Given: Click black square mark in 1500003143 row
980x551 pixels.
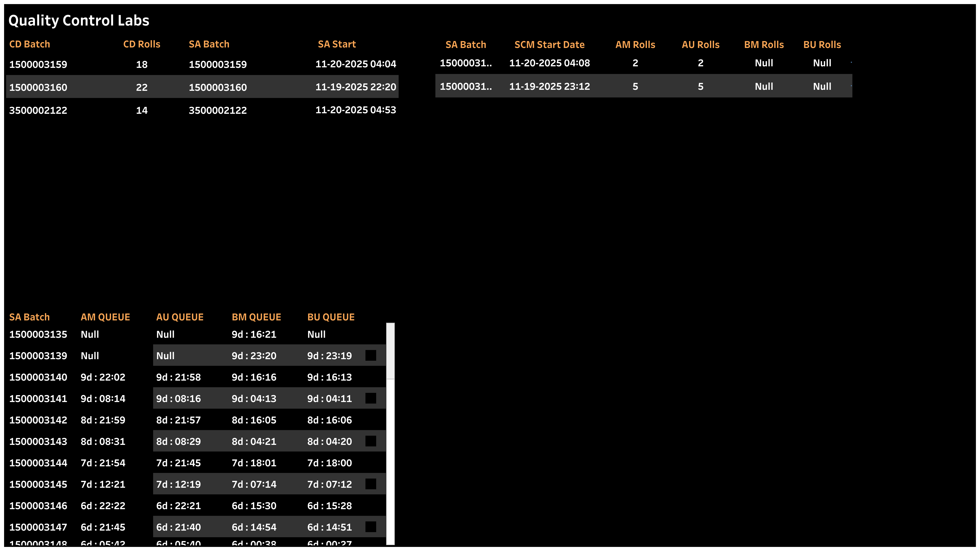Looking at the screenshot, I should tap(371, 441).
